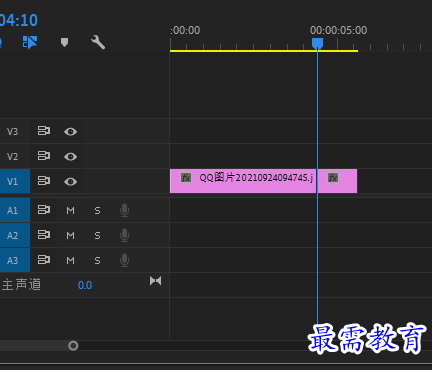This screenshot has height=370, width=432.
Task: Enable voice-over record on track A3
Action: (124, 260)
